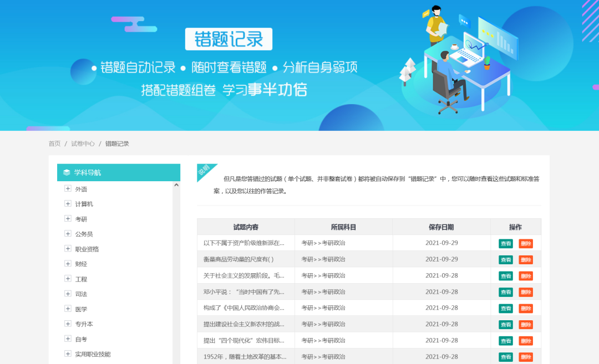Click the layers icon beside 学科导航
Screen dimensions: 599x364
pyautogui.click(x=67, y=172)
